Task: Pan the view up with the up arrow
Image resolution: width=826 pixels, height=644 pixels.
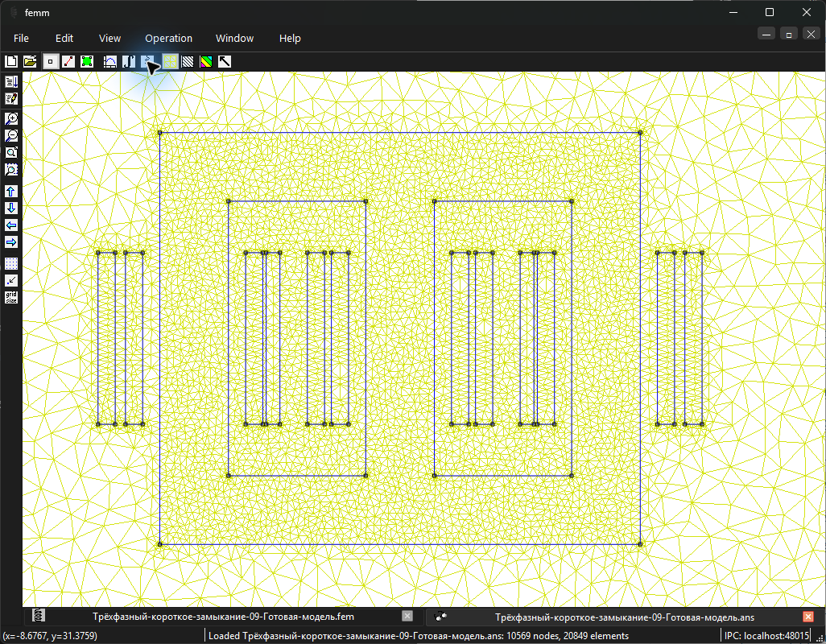Action: [11, 191]
